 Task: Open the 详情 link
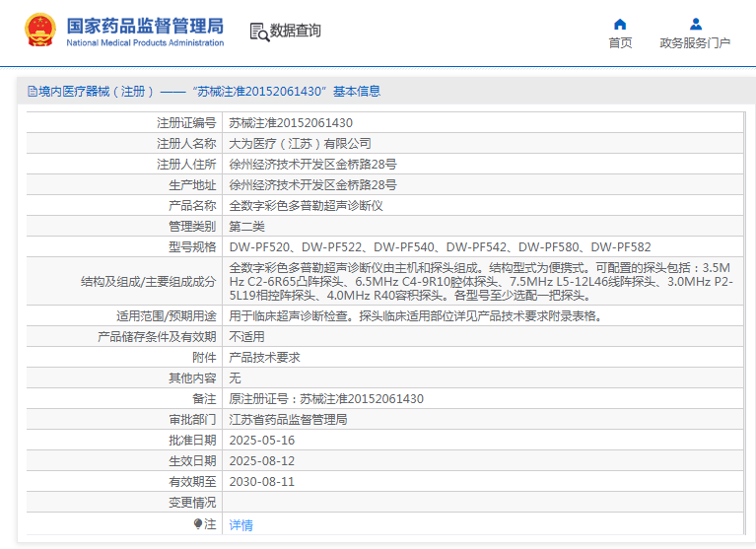point(241,525)
